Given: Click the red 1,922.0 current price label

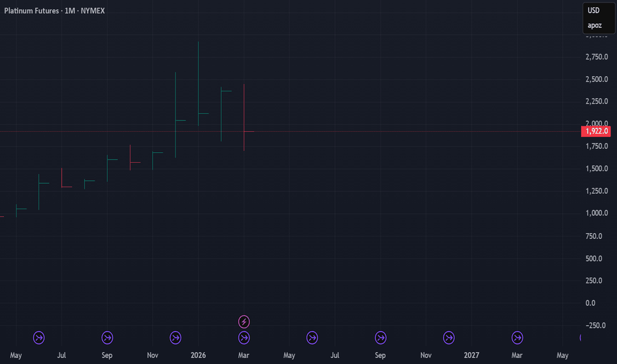Looking at the screenshot, I should (x=596, y=131).
